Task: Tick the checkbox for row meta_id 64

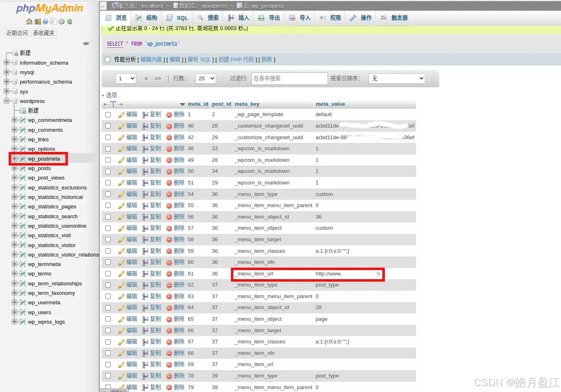Action: pos(108,308)
